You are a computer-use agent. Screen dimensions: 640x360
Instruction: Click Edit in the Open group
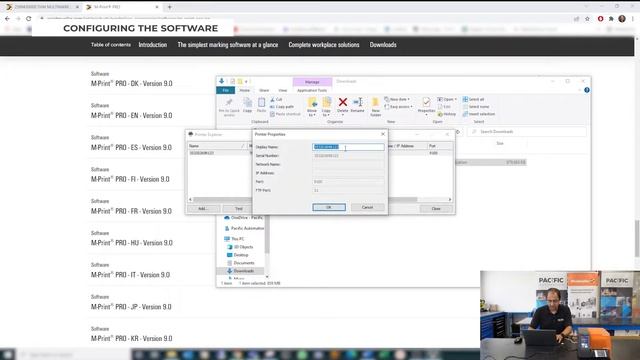444,107
